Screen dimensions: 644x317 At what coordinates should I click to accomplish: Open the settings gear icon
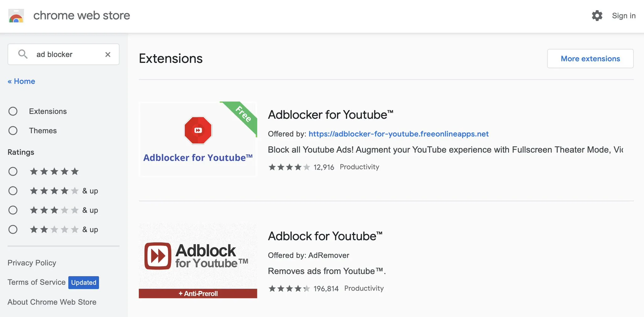[597, 16]
